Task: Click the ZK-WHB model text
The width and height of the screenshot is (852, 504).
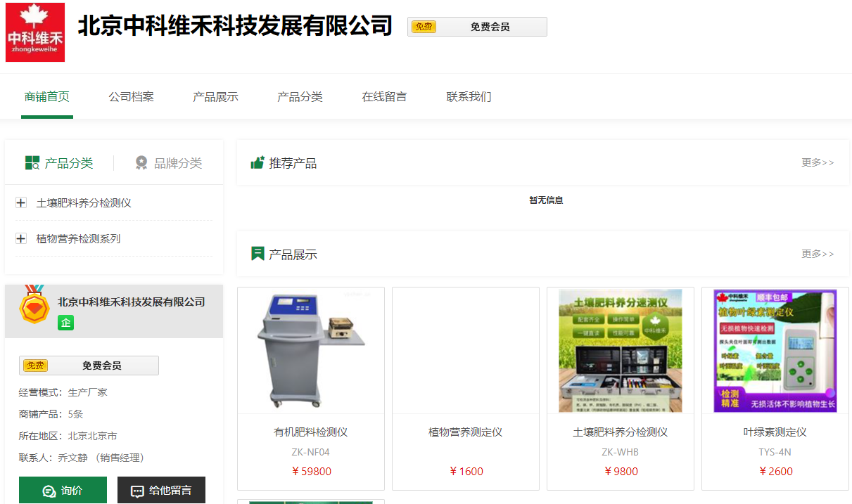Action: point(621,452)
